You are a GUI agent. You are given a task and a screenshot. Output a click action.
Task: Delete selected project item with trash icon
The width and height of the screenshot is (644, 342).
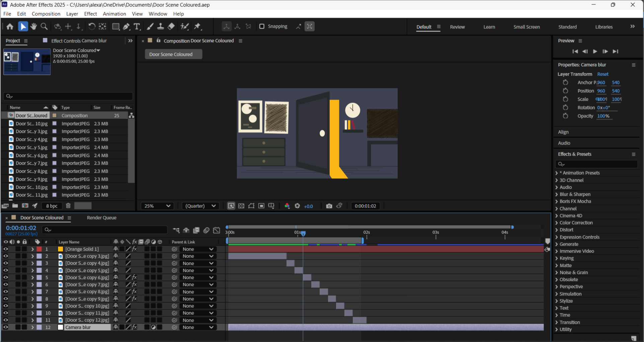(68, 205)
